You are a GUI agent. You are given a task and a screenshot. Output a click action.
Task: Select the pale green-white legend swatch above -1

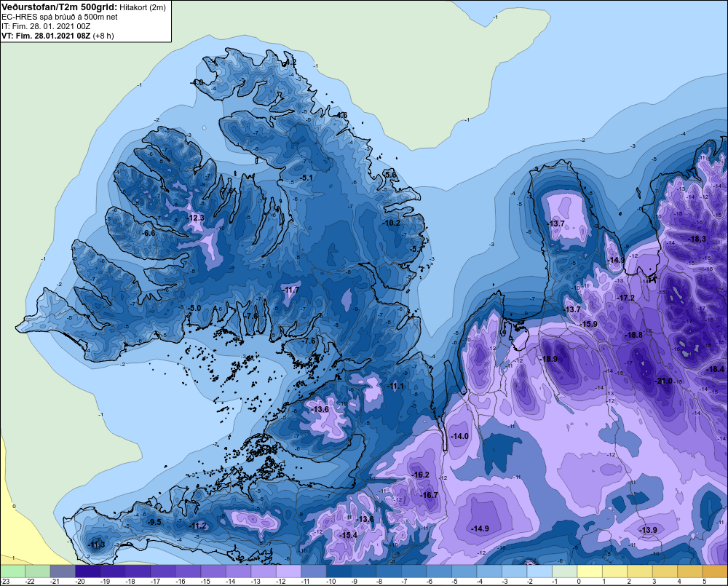tap(565, 571)
